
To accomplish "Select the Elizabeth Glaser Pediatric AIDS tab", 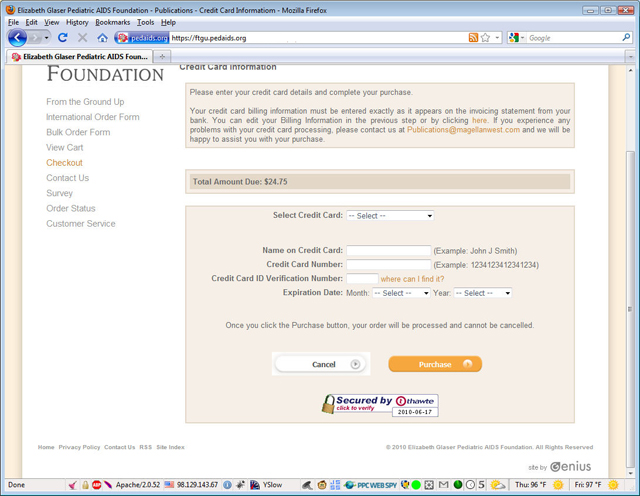I will pyautogui.click(x=80, y=57).
